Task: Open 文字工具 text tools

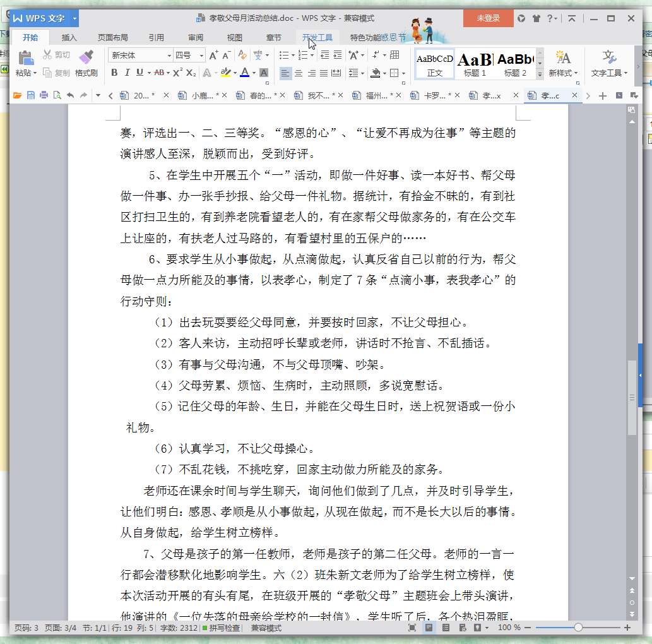Action: [608, 64]
